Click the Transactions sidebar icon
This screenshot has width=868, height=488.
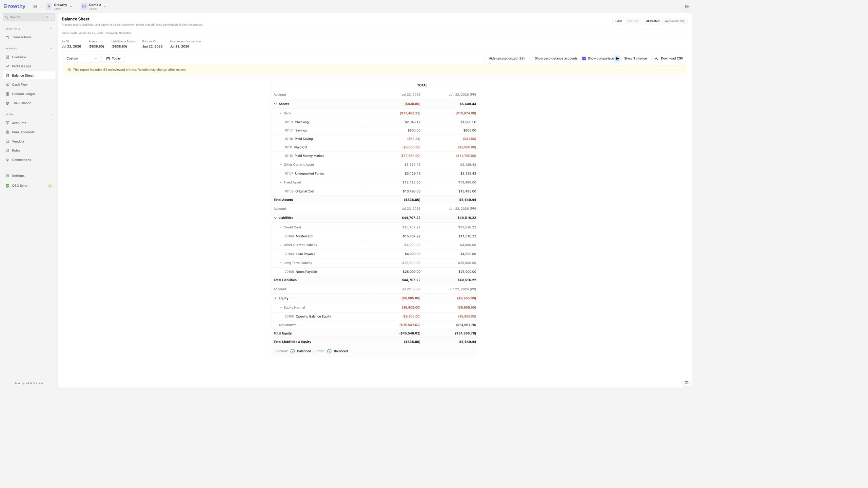[7, 37]
